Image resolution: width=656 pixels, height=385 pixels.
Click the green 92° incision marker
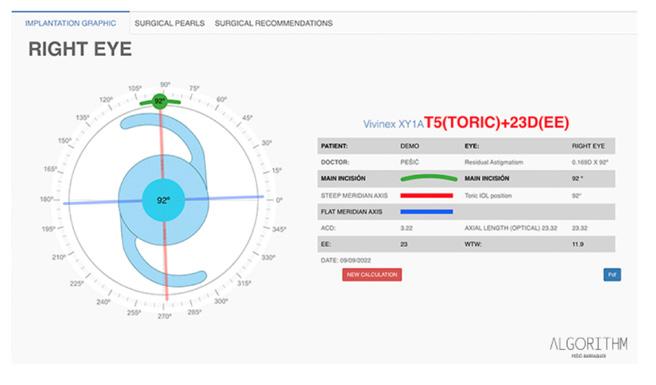pyautogui.click(x=159, y=101)
